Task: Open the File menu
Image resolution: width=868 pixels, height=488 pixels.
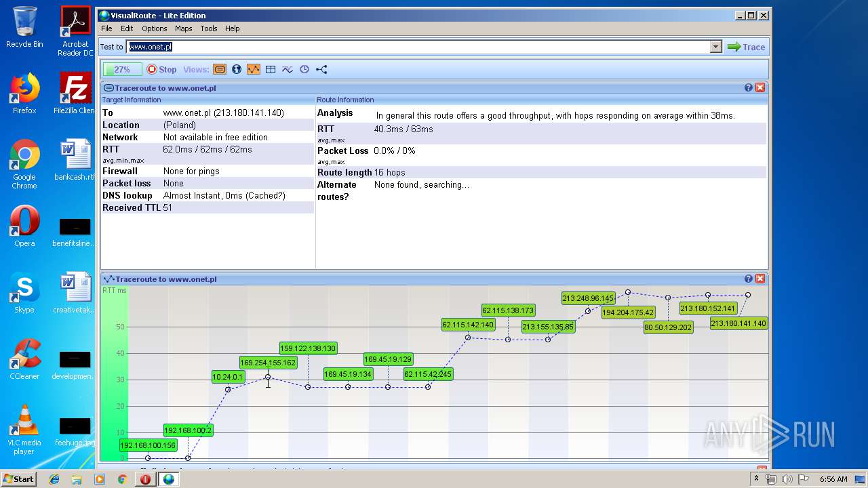Action: 106,28
